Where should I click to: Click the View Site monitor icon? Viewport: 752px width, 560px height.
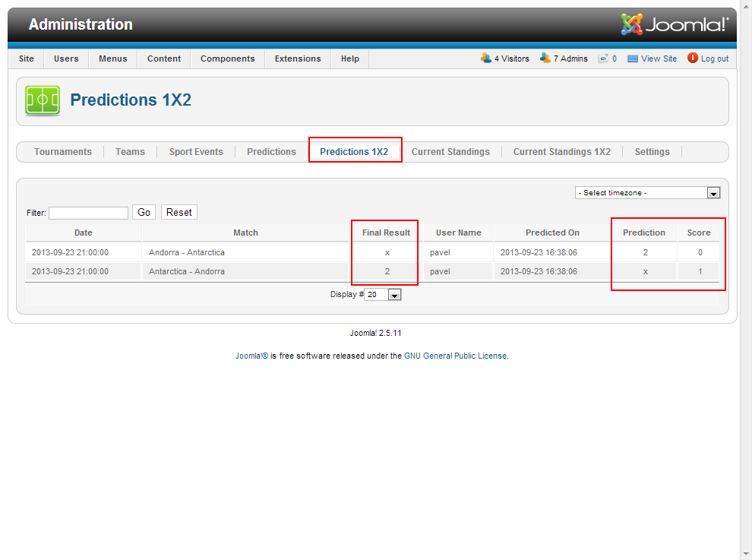(x=633, y=59)
